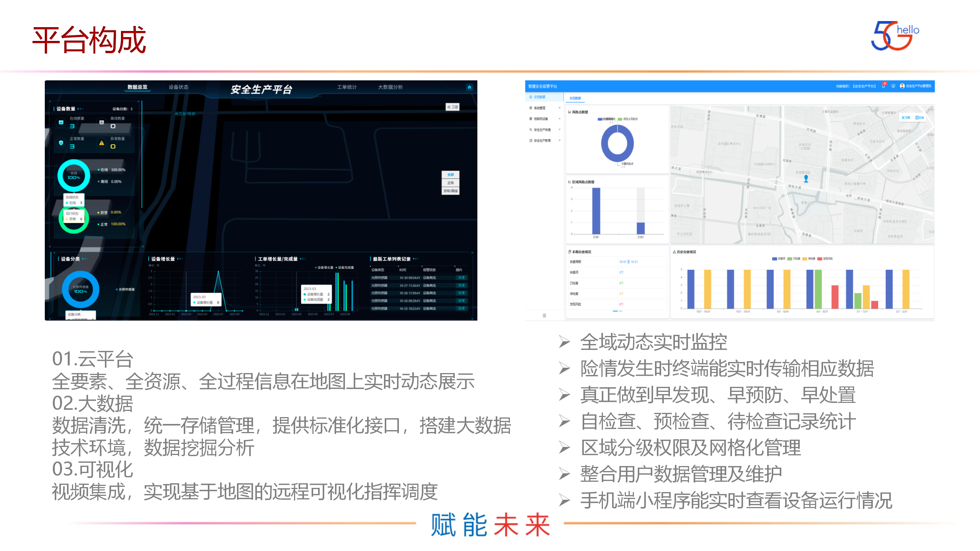980x551 pixels.
Task: Switch to the 设备状态 tab
Action: (178, 87)
